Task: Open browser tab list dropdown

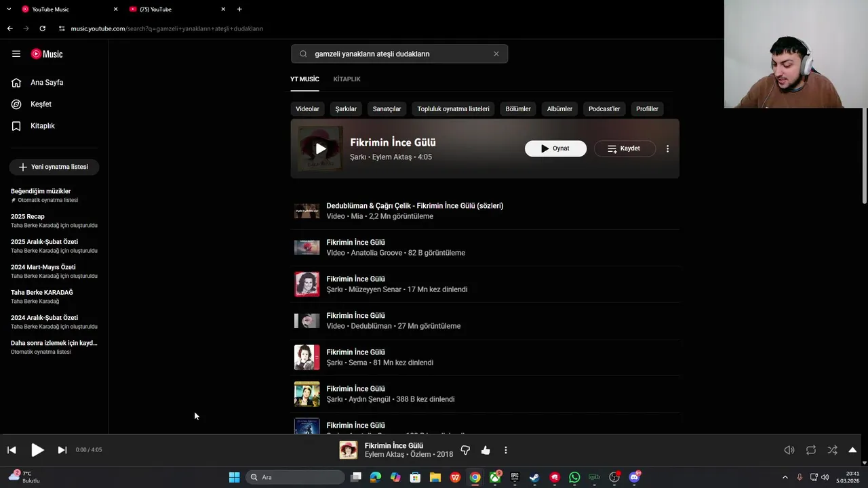Action: point(9,9)
